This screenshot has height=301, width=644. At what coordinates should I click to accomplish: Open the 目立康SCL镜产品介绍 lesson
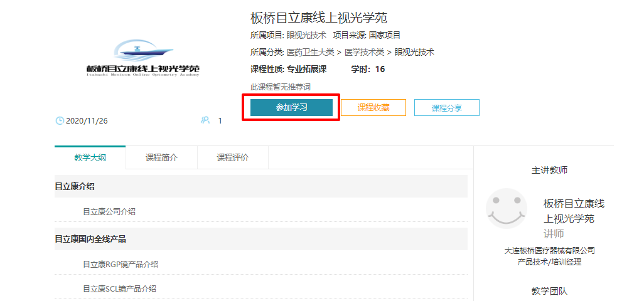pos(119,289)
